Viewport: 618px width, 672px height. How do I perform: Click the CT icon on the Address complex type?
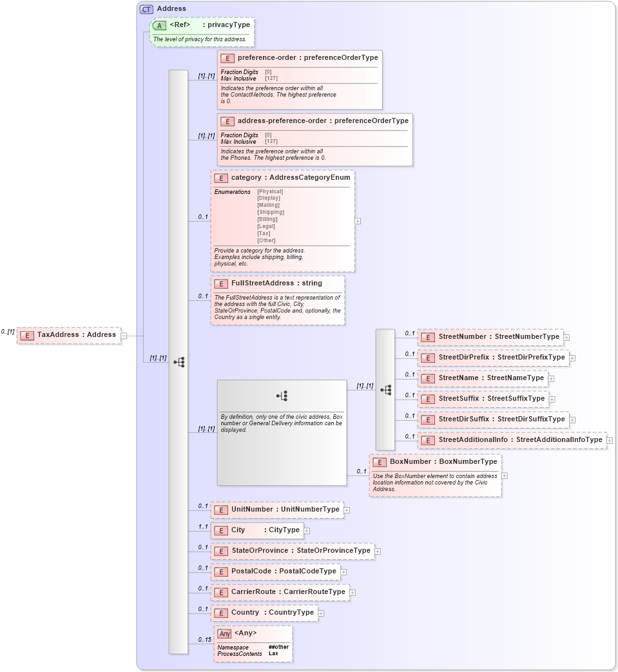146,8
